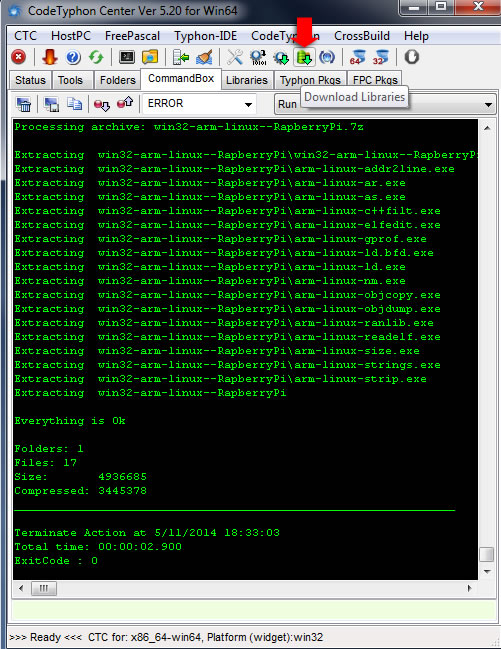501x649 pixels.
Task: Click the arm-linux-readelf.exe extraction line
Action: tap(228, 337)
